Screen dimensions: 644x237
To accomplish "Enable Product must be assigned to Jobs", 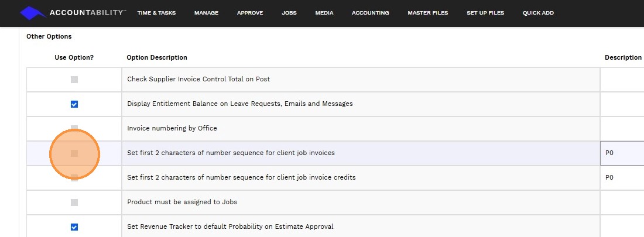I will [74, 202].
